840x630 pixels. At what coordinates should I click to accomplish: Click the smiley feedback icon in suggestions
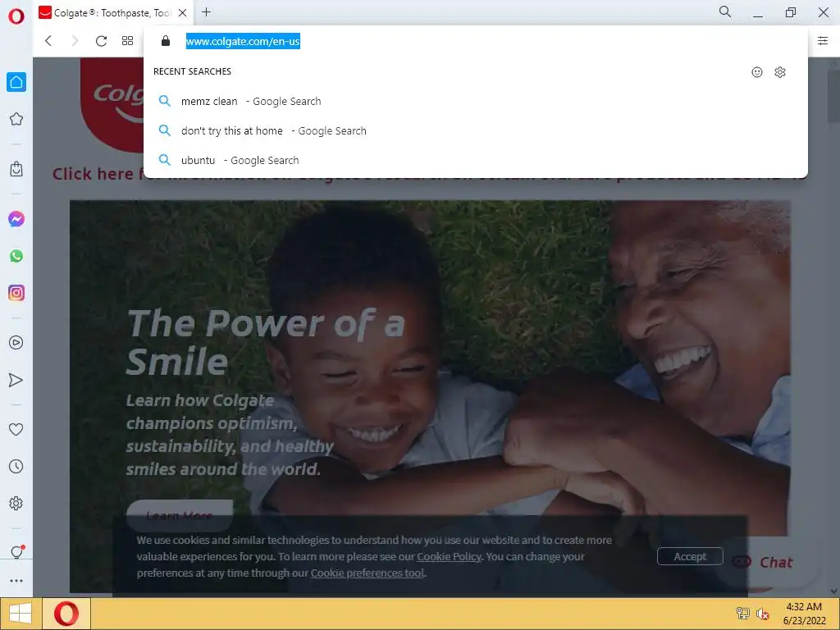tap(757, 72)
